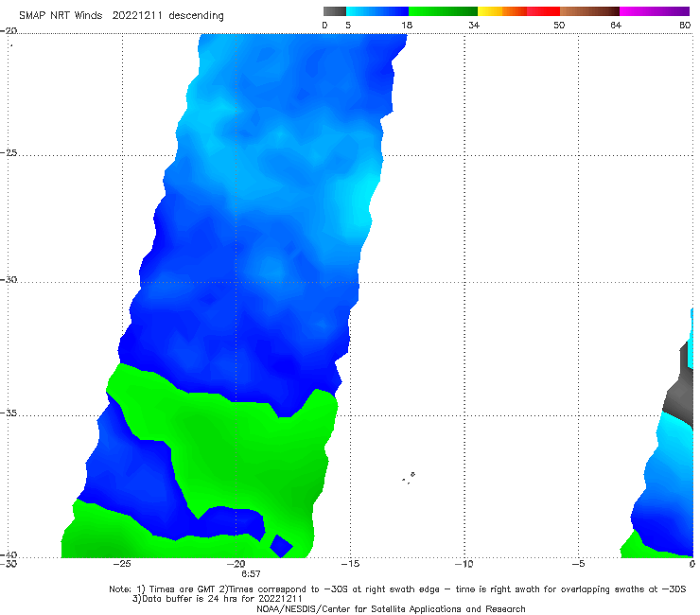Click the green segment of the color bar
The width and height of the screenshot is (700, 615).
pos(443,11)
